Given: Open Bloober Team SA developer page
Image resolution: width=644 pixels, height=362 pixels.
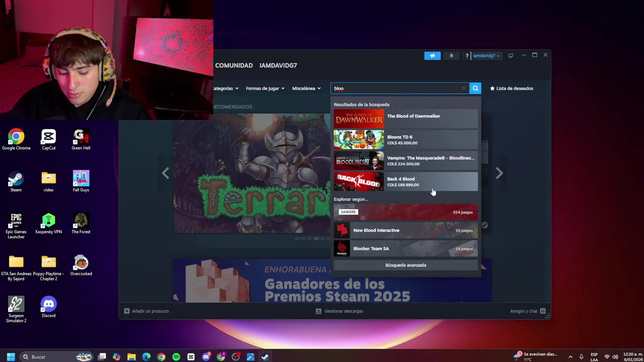Looking at the screenshot, I should [406, 248].
